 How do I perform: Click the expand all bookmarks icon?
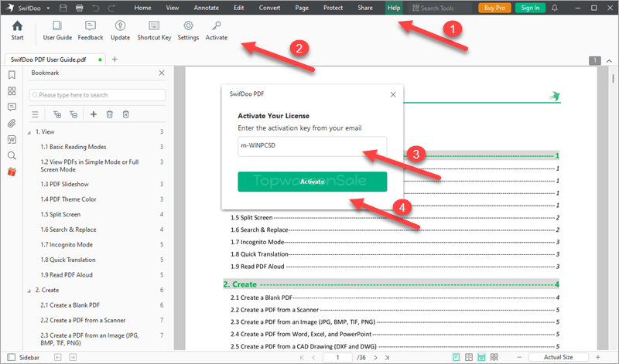(57, 114)
